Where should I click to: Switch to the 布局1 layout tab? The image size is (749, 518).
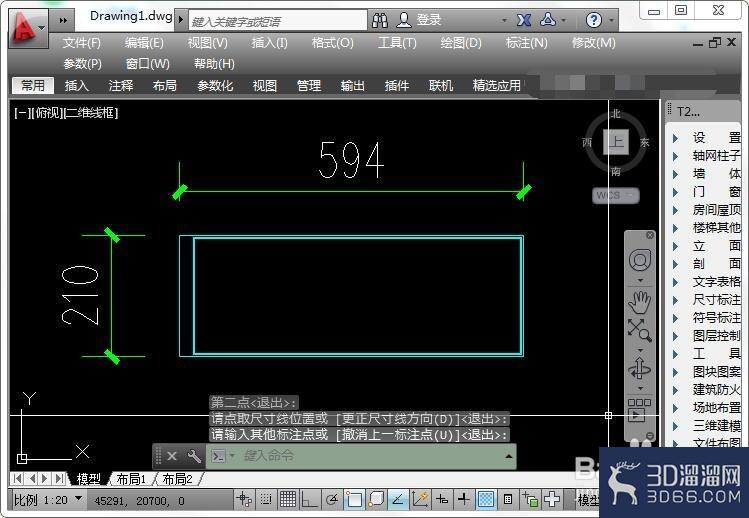click(x=131, y=479)
